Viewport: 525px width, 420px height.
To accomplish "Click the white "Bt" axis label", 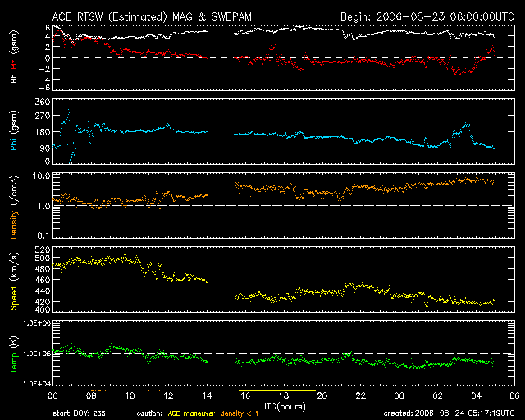I will coord(14,79).
